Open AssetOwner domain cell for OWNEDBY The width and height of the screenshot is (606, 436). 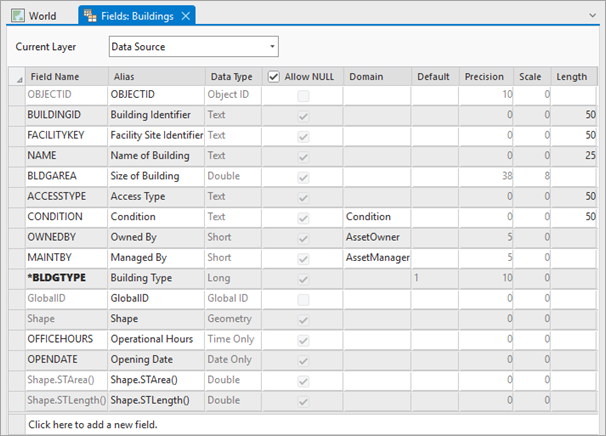(x=376, y=237)
